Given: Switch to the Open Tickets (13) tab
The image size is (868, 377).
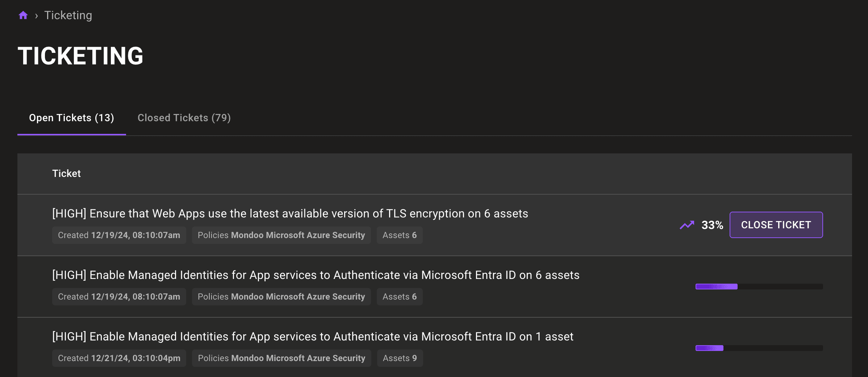Looking at the screenshot, I should [71, 118].
